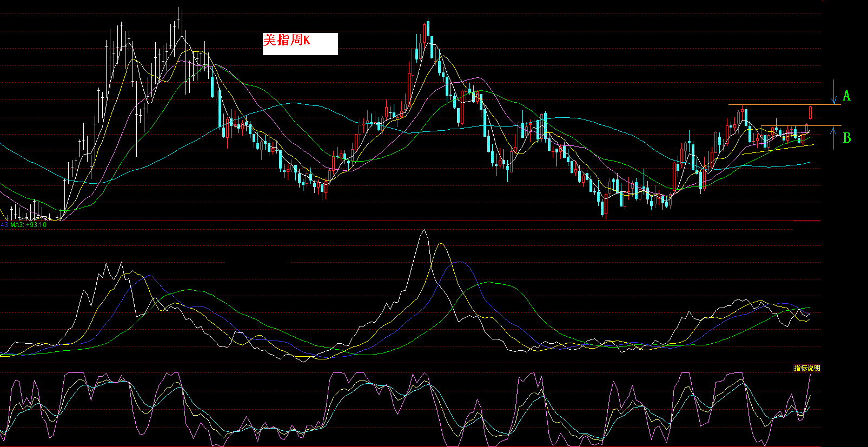Select the MA3: +93.10 readout
Viewport: 868px width, 447px height.
point(29,224)
